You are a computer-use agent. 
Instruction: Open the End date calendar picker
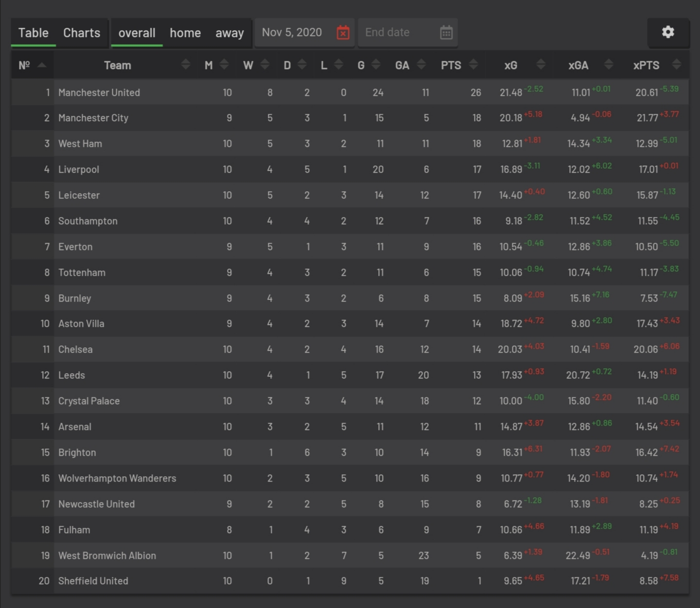[446, 32]
